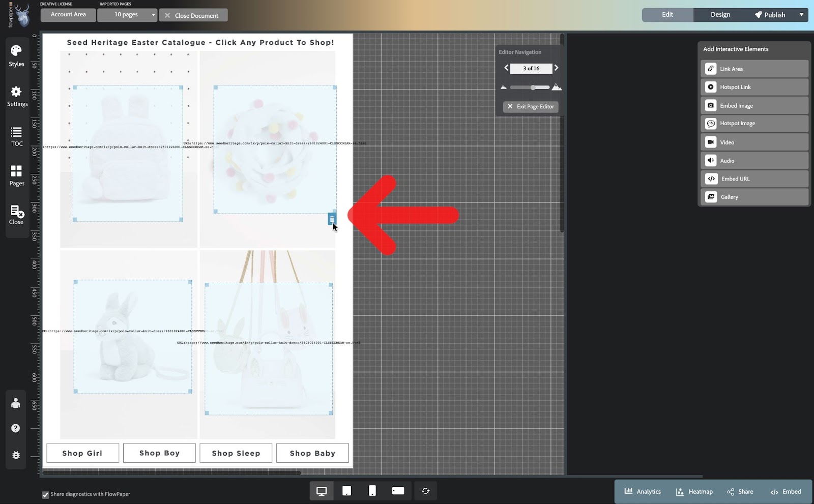Go to next page with right navigation arrow
Image resolution: width=814 pixels, height=504 pixels.
tap(556, 68)
